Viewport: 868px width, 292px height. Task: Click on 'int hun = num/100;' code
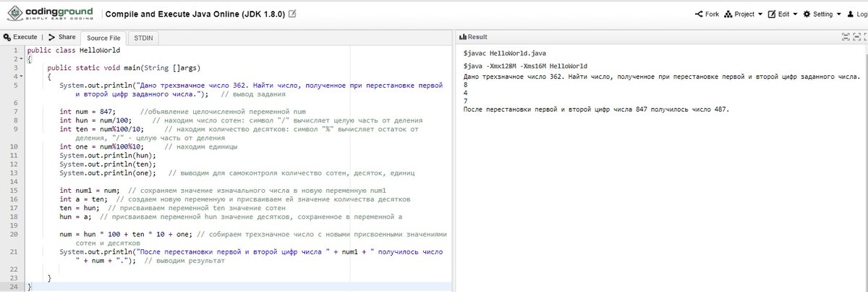pyautogui.click(x=95, y=120)
